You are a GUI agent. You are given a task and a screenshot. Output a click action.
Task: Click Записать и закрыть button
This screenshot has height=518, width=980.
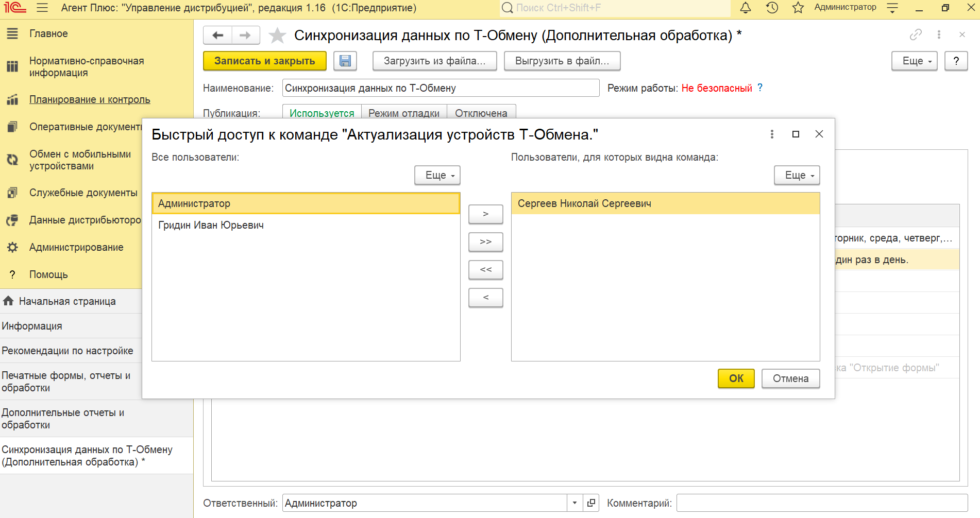[x=265, y=61]
